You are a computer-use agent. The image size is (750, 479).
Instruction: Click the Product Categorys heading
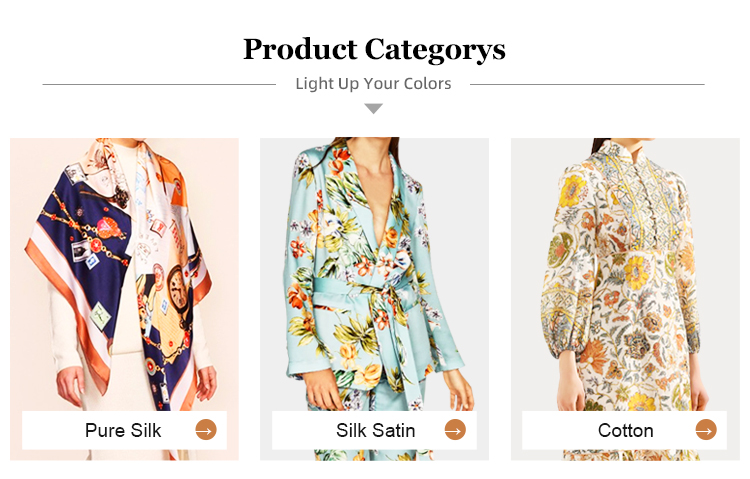tap(374, 48)
